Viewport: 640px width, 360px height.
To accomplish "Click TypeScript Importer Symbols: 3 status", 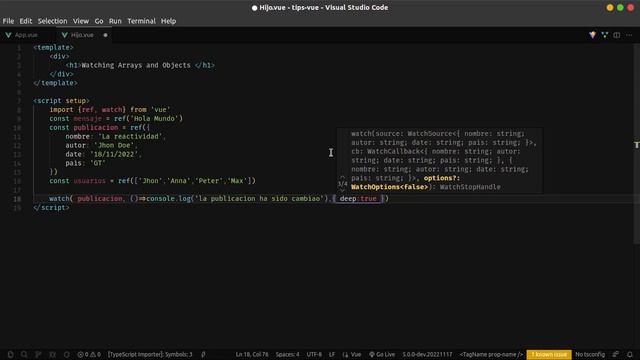I will click(150, 354).
